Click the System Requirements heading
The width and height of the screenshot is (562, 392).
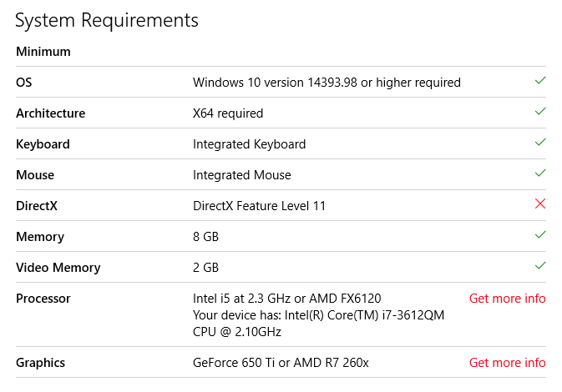click(107, 20)
